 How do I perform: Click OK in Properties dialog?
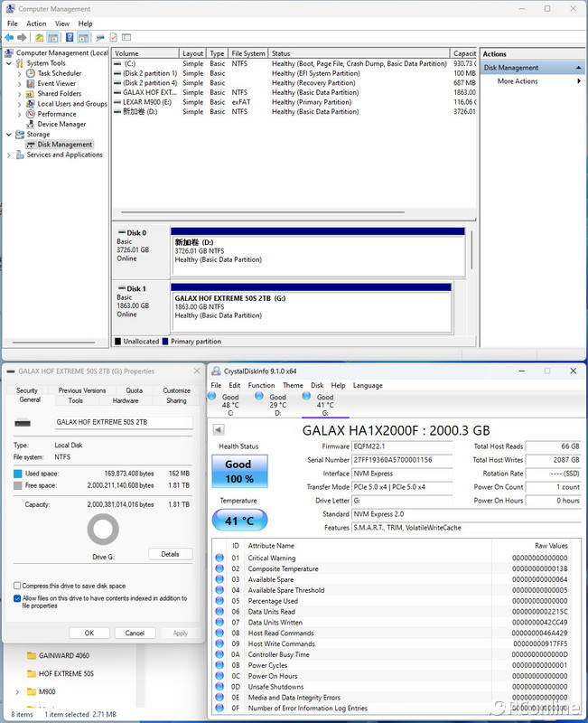pos(89,634)
